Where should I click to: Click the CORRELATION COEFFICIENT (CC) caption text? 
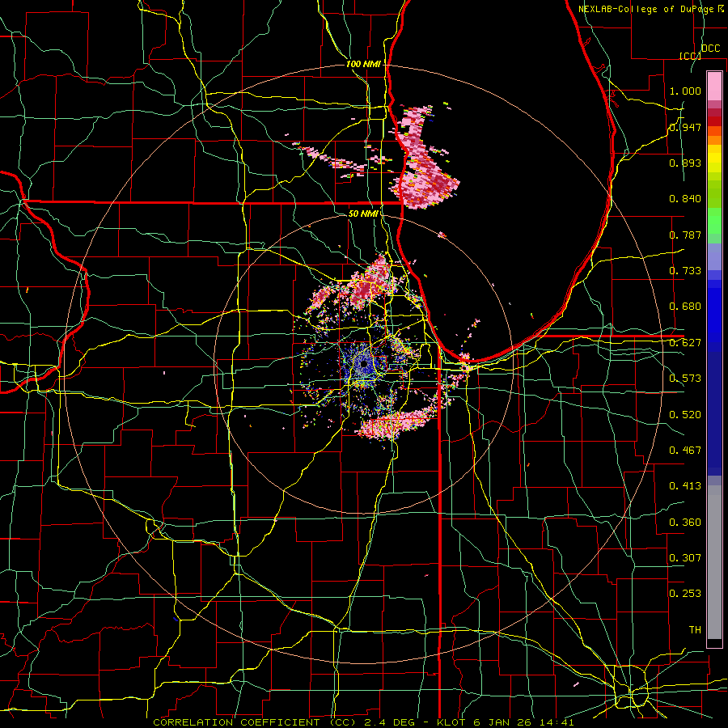coord(255,722)
